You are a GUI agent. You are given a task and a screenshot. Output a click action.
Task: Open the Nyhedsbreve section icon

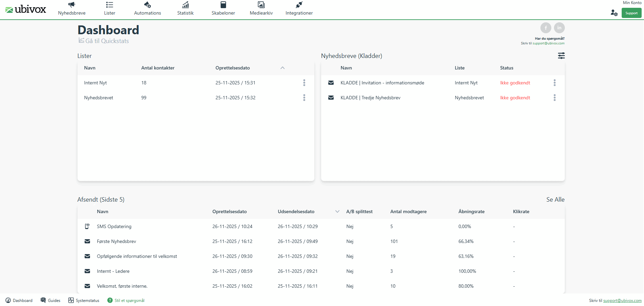click(x=71, y=4)
